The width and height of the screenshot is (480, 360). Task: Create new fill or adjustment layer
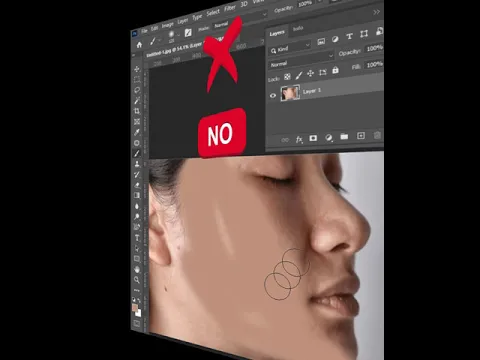[329, 137]
